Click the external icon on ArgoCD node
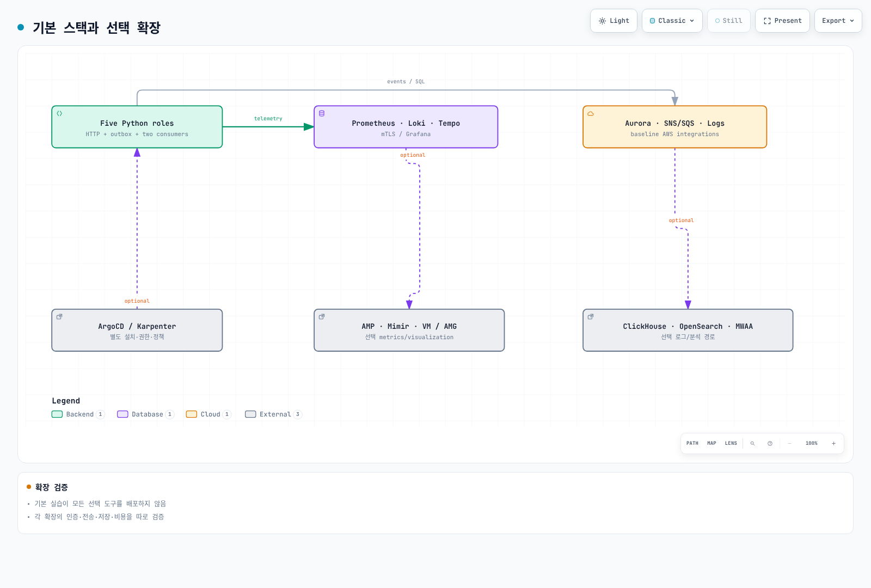 pos(59,316)
